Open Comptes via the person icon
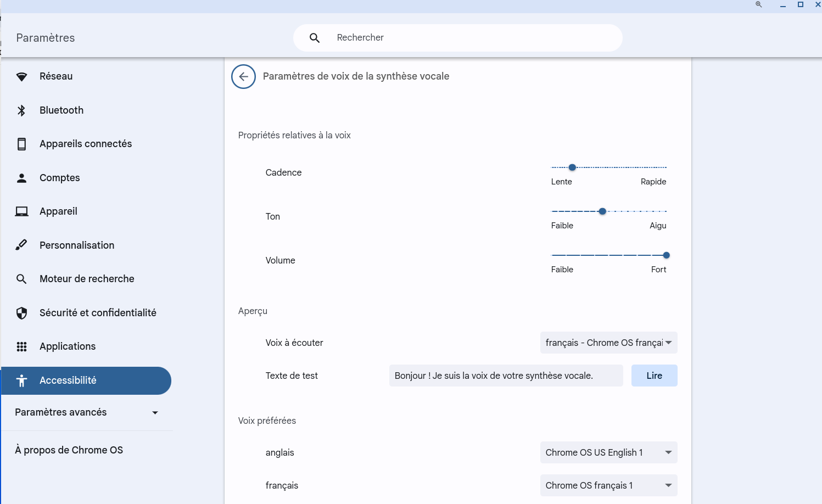Image resolution: width=822 pixels, height=504 pixels. pyautogui.click(x=21, y=178)
